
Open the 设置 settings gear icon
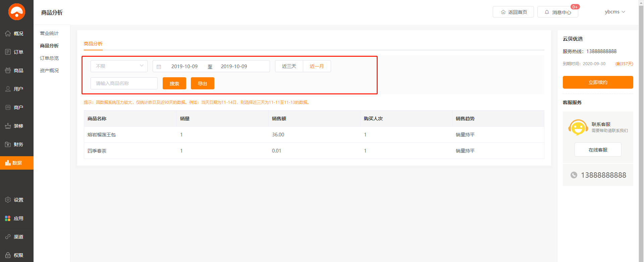[x=8, y=200]
